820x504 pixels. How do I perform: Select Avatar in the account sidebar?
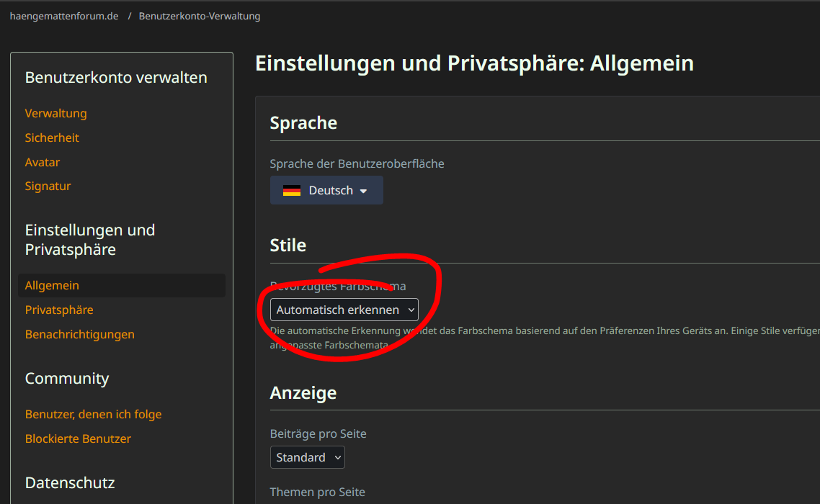(x=43, y=162)
